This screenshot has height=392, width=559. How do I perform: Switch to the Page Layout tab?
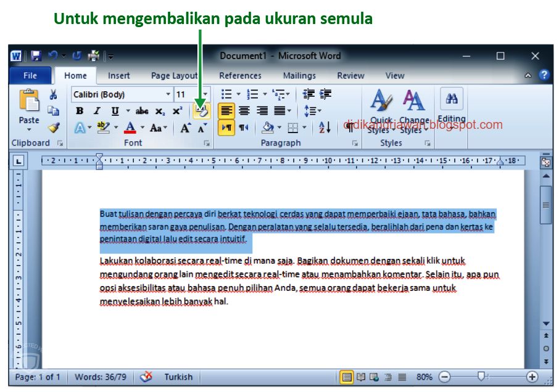tap(173, 75)
